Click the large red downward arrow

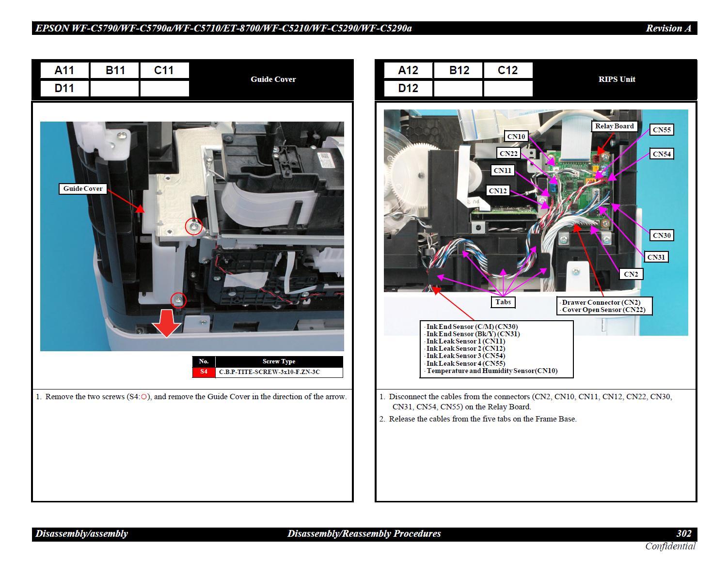167,323
